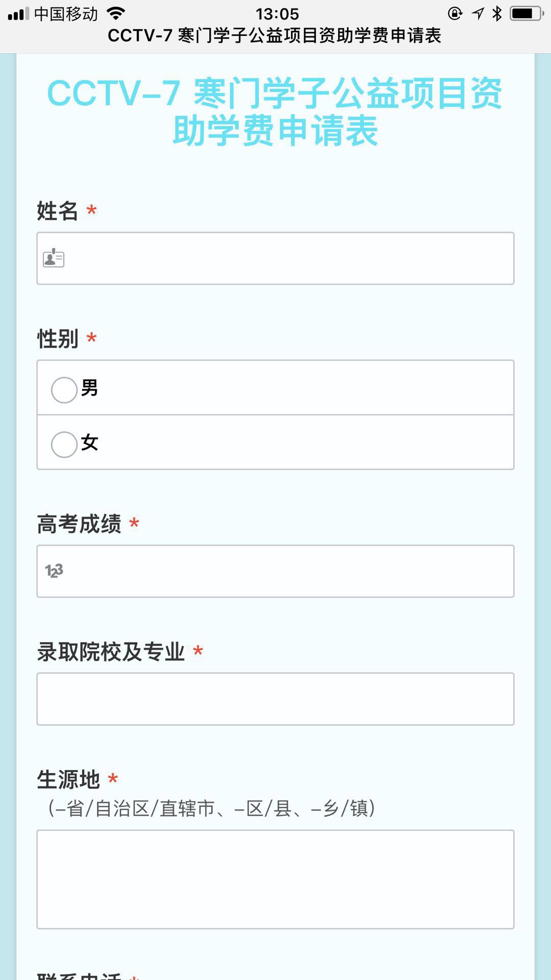551x980 pixels.
Task: Tap the 中国移动 carrier label
Action: coord(66,14)
